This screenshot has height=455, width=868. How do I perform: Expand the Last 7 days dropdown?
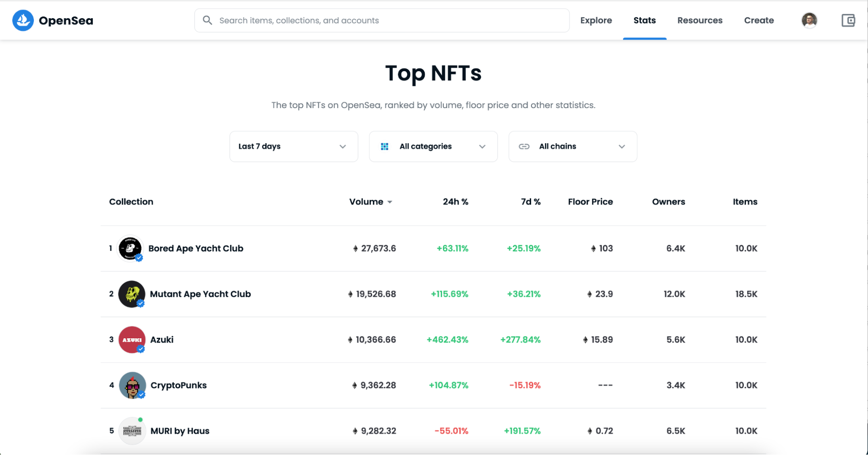[x=294, y=147]
